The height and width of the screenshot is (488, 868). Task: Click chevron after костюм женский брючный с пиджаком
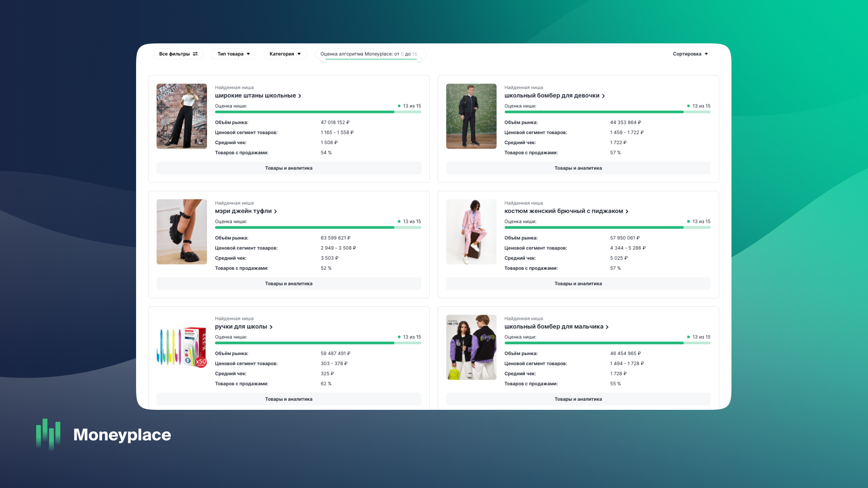tap(627, 211)
